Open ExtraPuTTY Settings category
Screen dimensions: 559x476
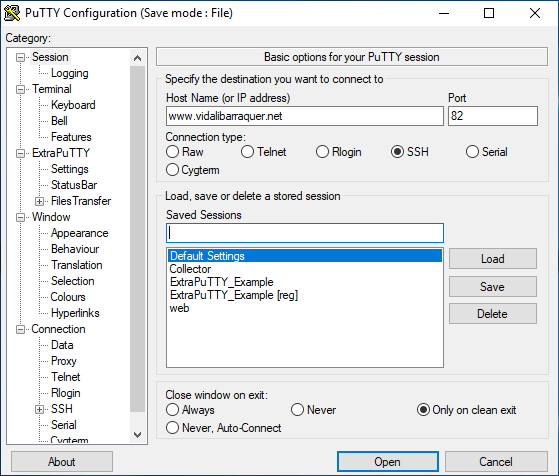(x=70, y=169)
